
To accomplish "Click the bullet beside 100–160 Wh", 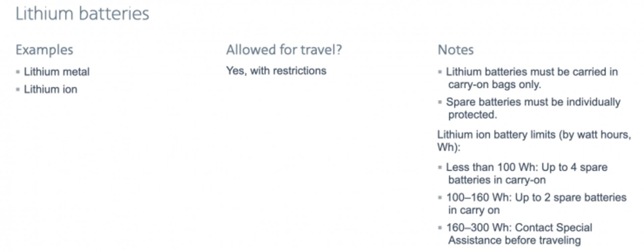I will tap(440, 198).
